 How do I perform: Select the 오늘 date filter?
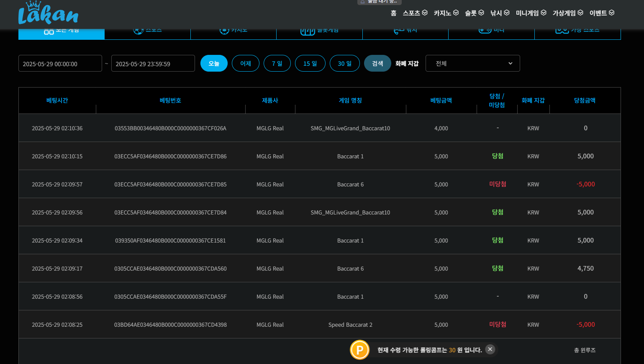[x=214, y=63]
